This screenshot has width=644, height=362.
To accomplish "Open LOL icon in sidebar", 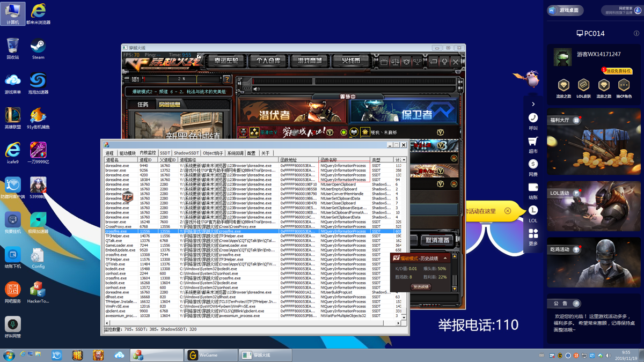I will 533,214.
